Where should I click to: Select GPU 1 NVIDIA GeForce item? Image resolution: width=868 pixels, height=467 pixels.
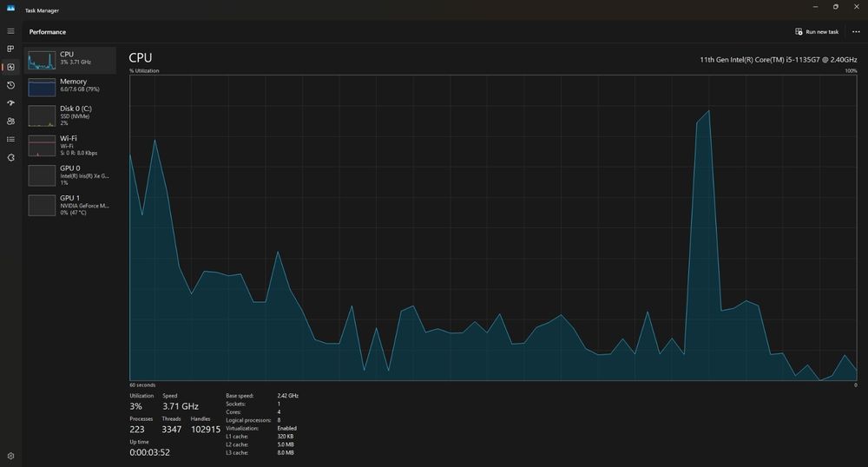coord(69,205)
